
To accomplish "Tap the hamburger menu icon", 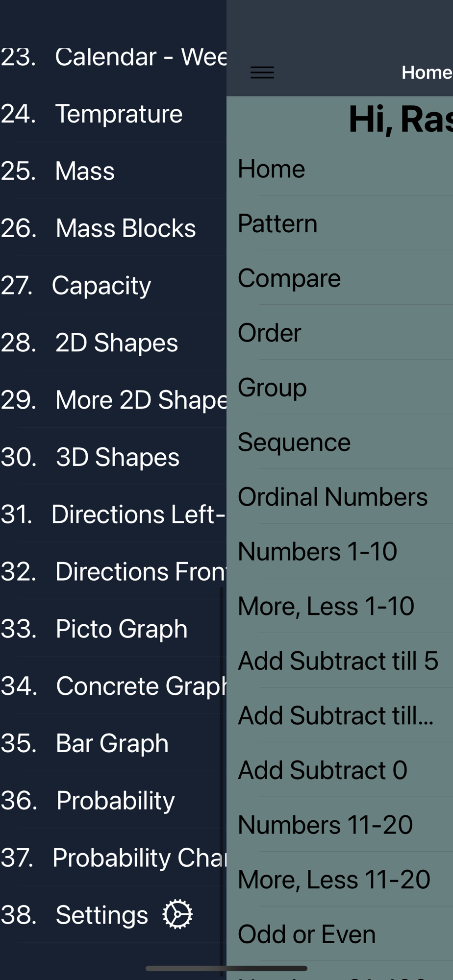I will pos(262,73).
